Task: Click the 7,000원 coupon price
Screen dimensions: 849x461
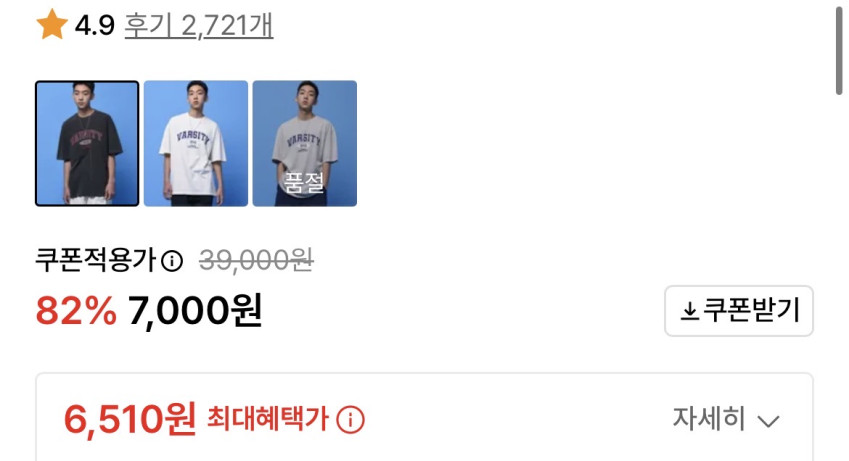Action: coord(195,311)
